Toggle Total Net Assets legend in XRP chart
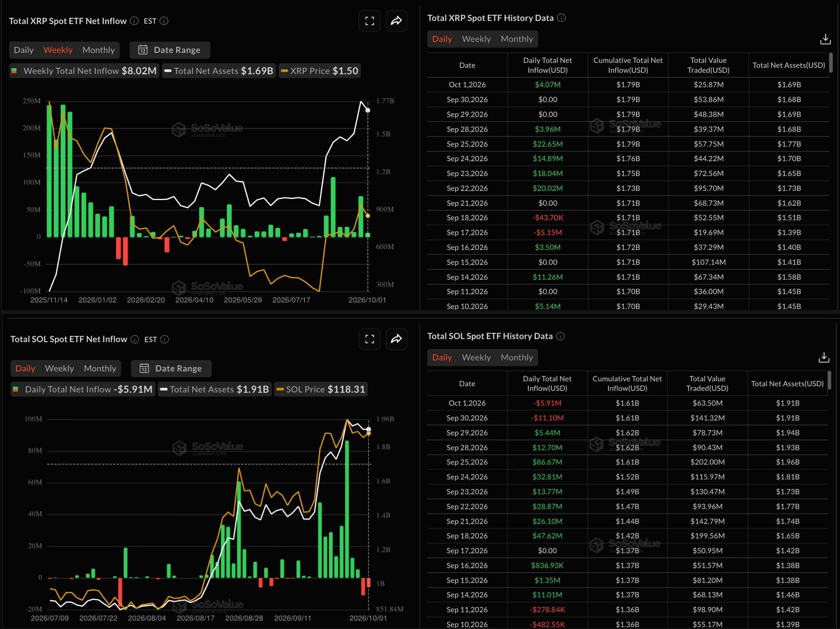Screen dimensions: 840x629 click(219, 71)
